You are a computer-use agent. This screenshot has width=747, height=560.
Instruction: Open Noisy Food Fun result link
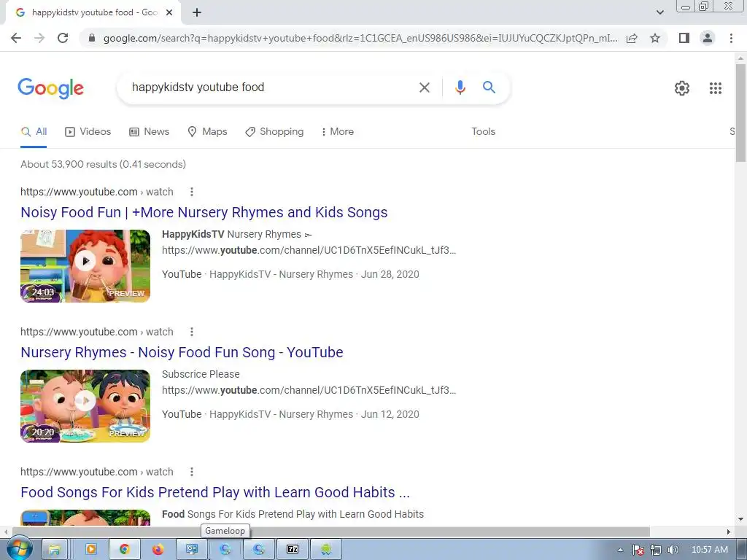coord(204,212)
